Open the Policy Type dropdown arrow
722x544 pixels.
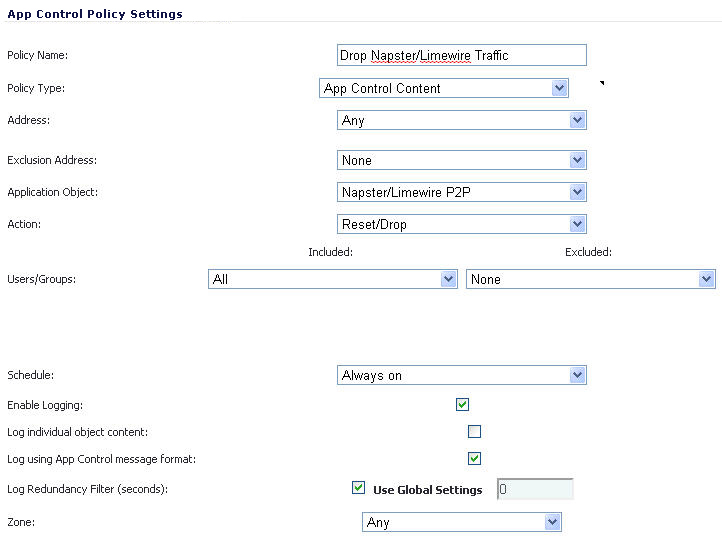[559, 88]
